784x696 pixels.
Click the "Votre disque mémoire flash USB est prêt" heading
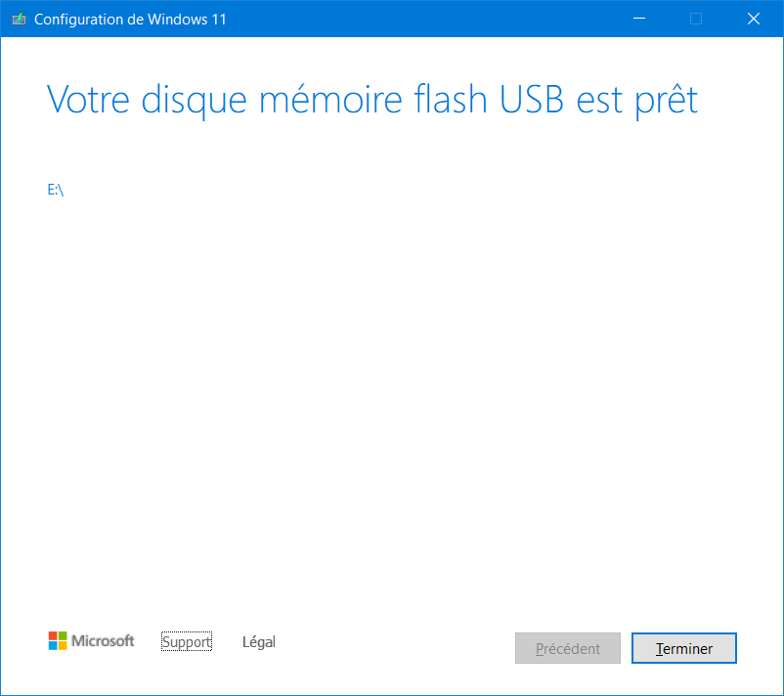[x=372, y=100]
